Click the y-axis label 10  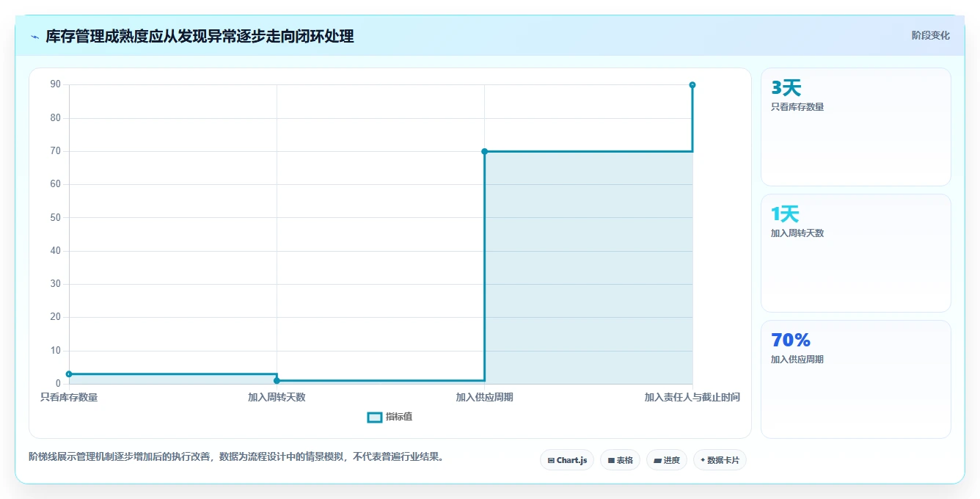click(x=56, y=350)
